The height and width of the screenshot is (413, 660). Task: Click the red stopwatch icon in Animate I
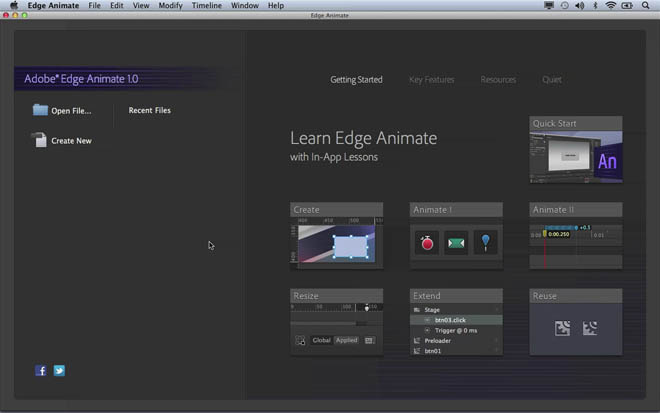pos(427,242)
